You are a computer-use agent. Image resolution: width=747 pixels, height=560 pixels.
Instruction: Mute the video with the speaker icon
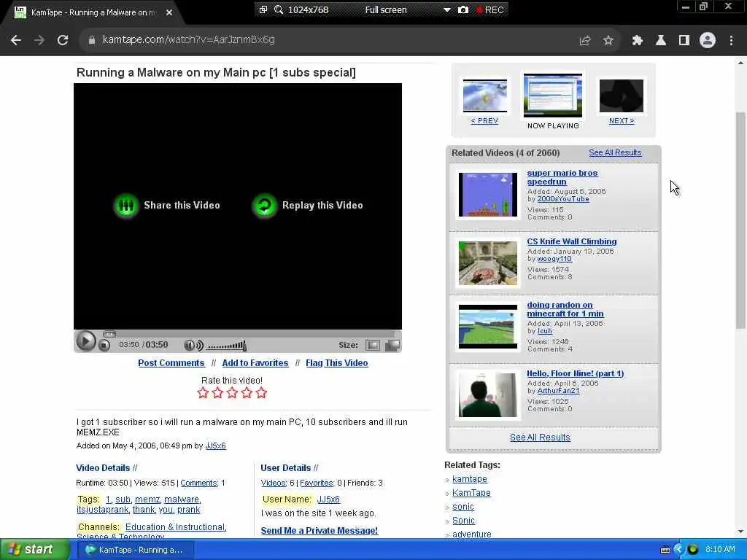point(193,345)
